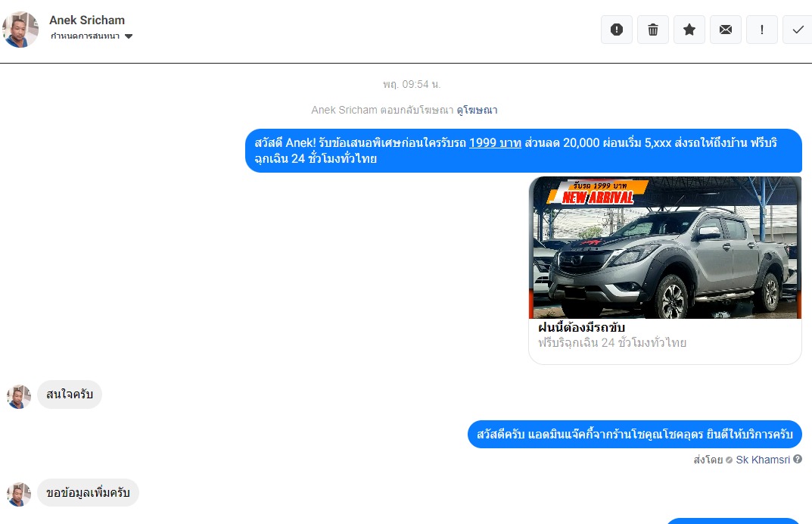This screenshot has width=812, height=524.
Task: Open Sk Khamsri sender link
Action: [x=763, y=460]
